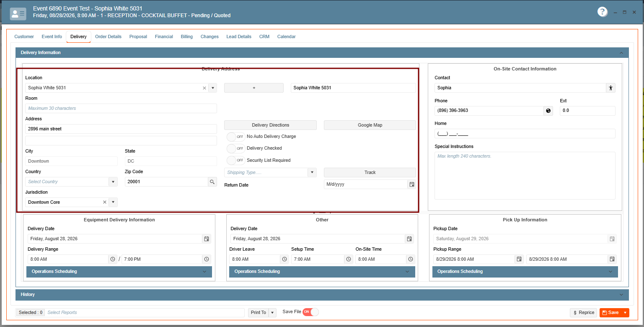Click the customer card icon in header
This screenshot has width=644, height=327.
18,14
